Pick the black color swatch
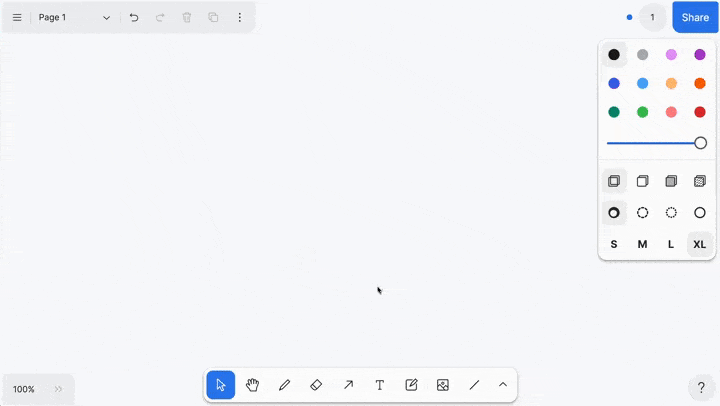This screenshot has height=406, width=720. pyautogui.click(x=614, y=55)
